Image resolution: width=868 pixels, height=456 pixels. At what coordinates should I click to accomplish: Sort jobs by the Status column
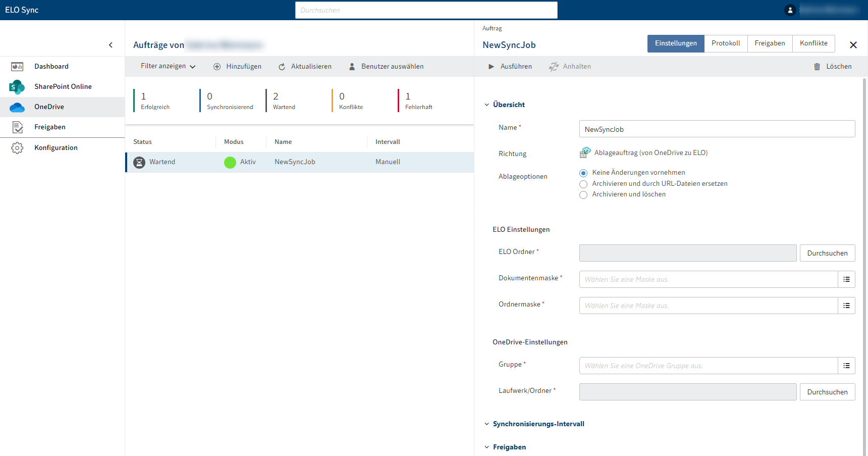pos(142,142)
